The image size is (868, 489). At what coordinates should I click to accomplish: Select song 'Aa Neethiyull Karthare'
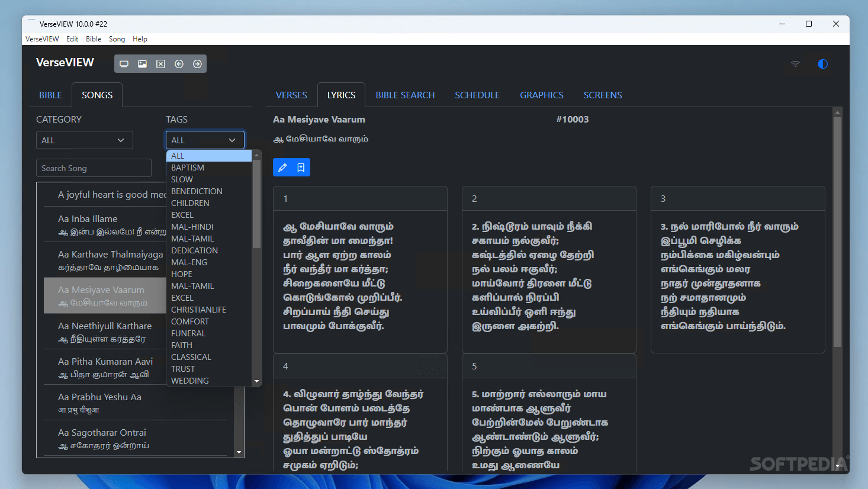pos(105,332)
